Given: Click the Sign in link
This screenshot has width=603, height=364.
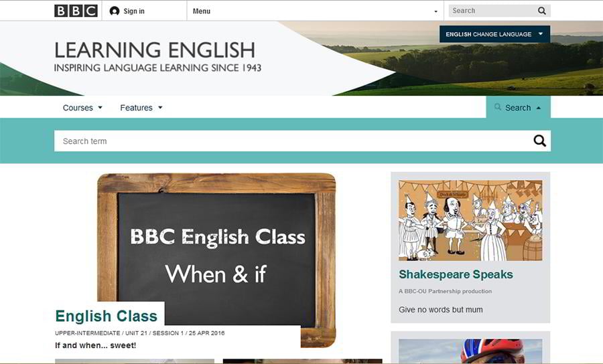Looking at the screenshot, I should click(x=134, y=11).
